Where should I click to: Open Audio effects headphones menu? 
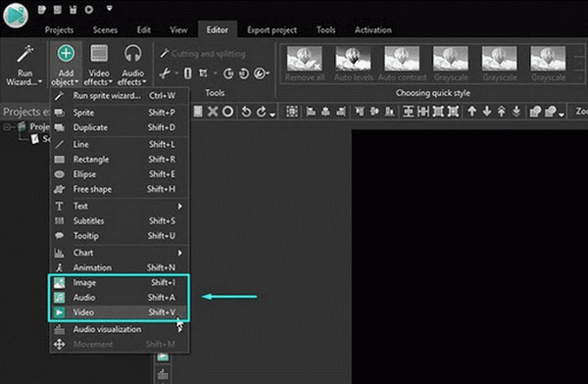(x=132, y=65)
